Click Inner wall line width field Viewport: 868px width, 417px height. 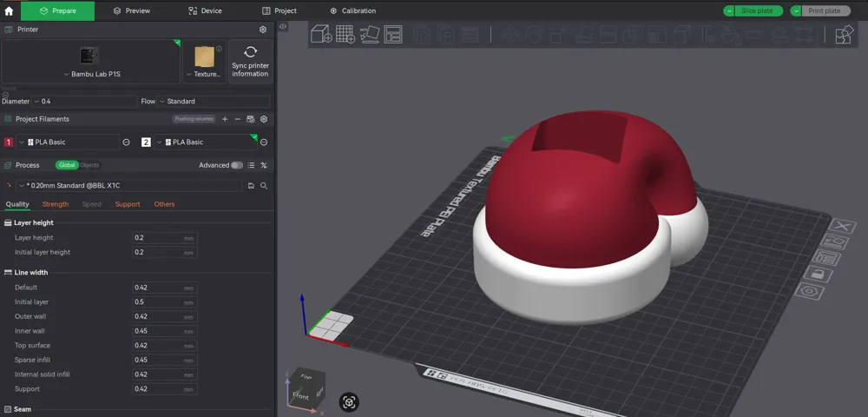(165, 331)
